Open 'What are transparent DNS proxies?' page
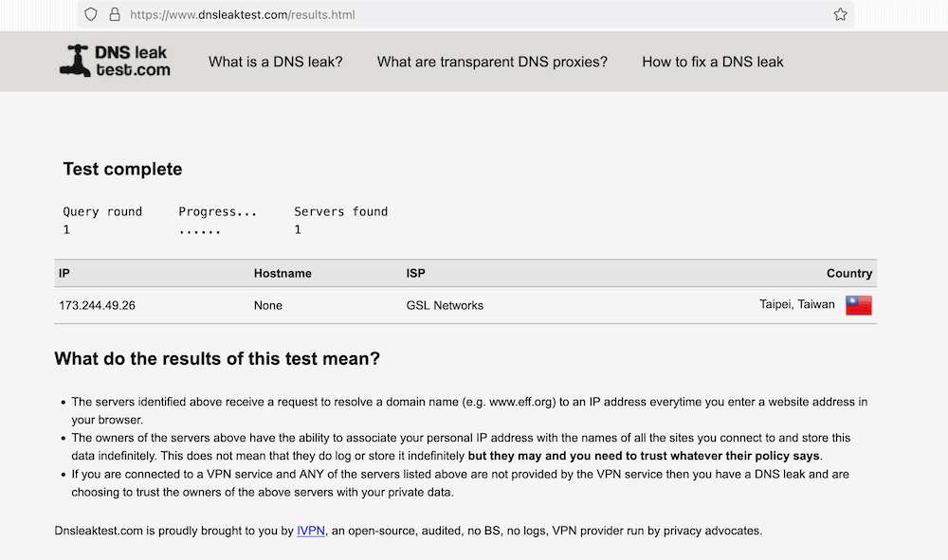The height and width of the screenshot is (560, 948). [x=492, y=62]
